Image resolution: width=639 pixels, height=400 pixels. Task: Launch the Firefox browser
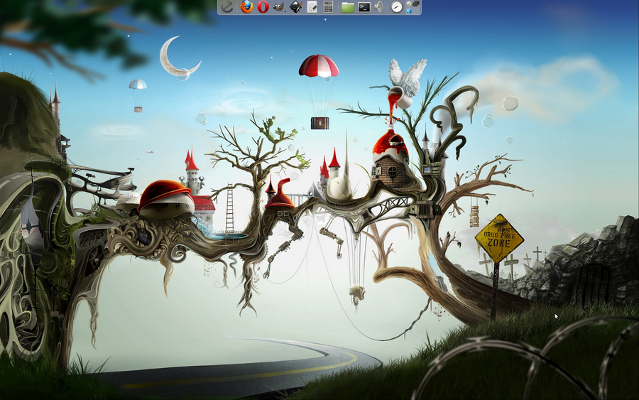[247, 7]
